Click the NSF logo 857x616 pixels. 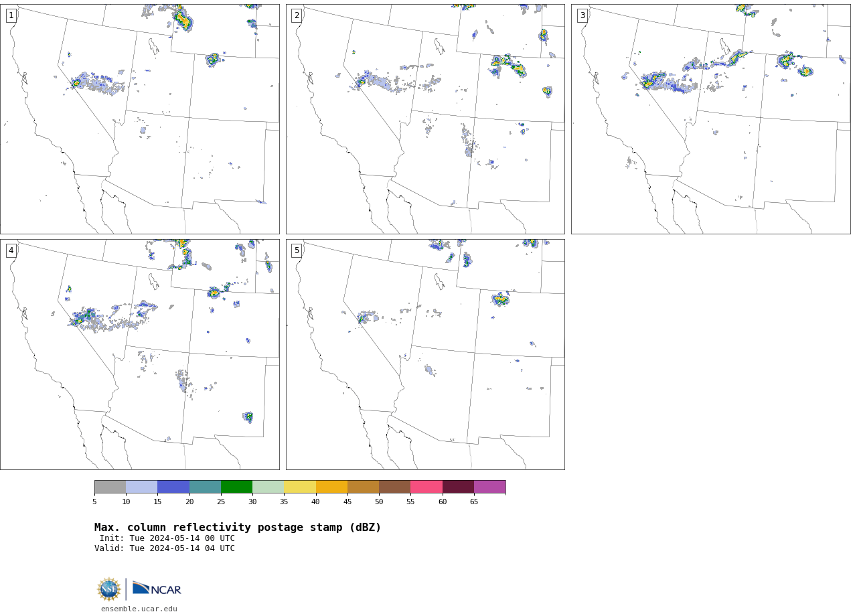point(109,589)
